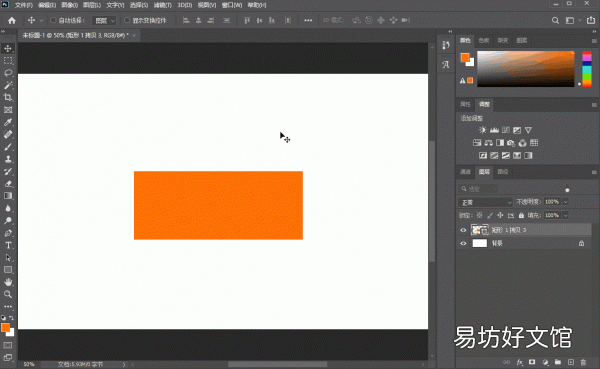This screenshot has height=369, width=600.
Task: Choose the Eyedropper tool
Action: point(8,122)
